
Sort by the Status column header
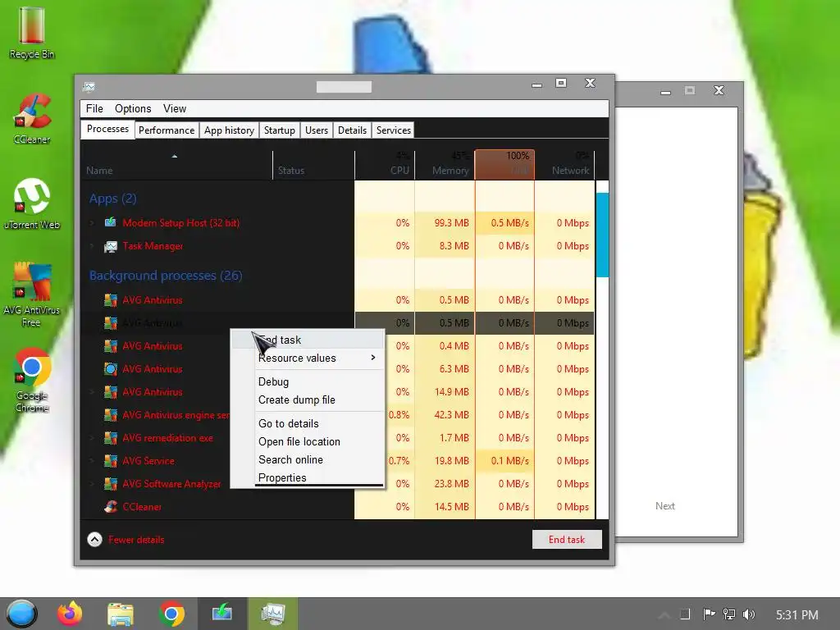pos(314,164)
